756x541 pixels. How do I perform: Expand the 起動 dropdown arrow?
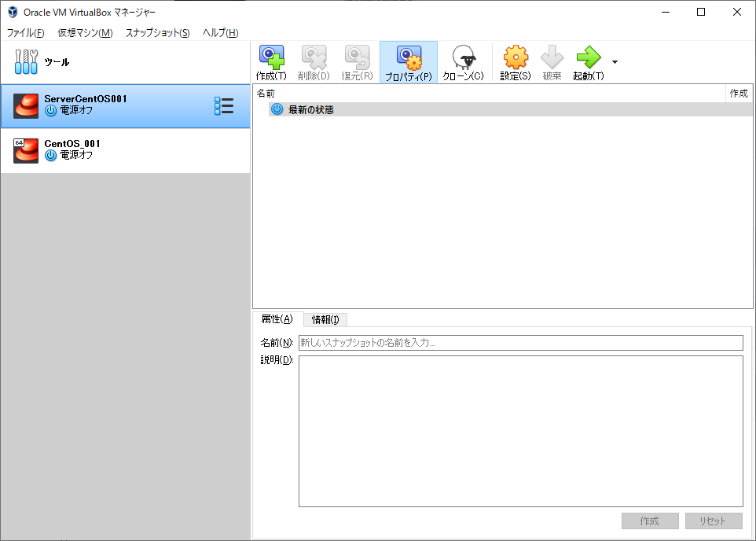(x=615, y=62)
